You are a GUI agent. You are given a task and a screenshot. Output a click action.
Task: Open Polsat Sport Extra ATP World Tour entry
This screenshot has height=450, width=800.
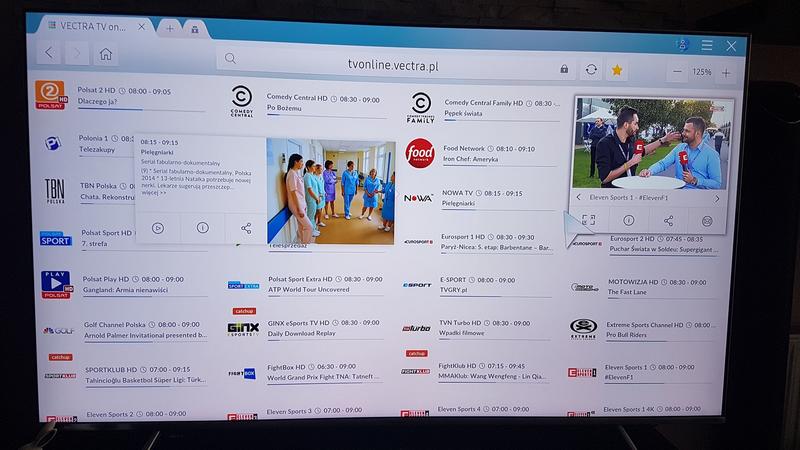point(326,285)
